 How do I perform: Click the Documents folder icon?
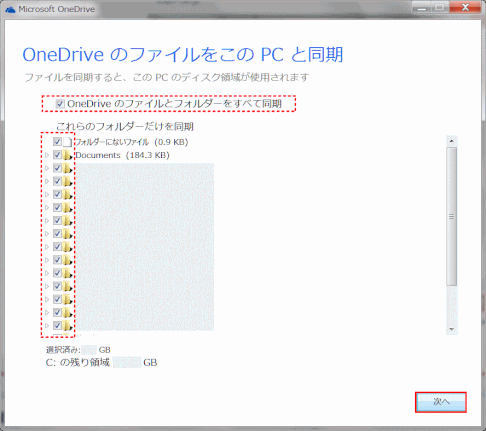click(x=67, y=155)
